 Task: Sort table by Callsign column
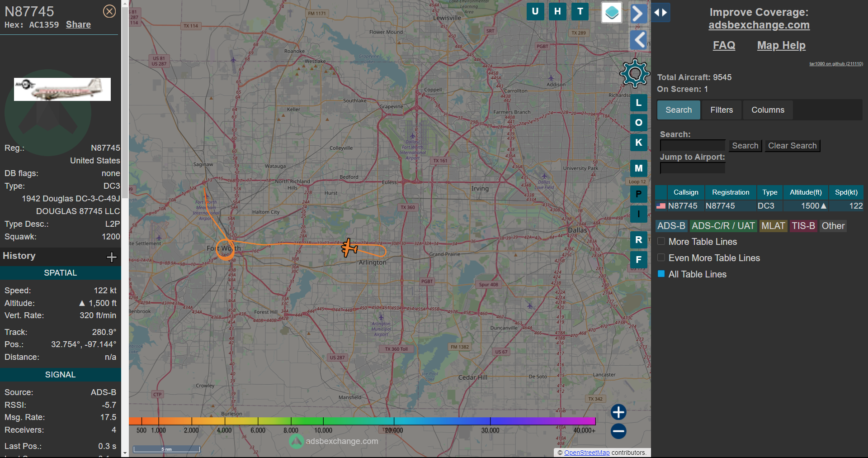(x=686, y=192)
